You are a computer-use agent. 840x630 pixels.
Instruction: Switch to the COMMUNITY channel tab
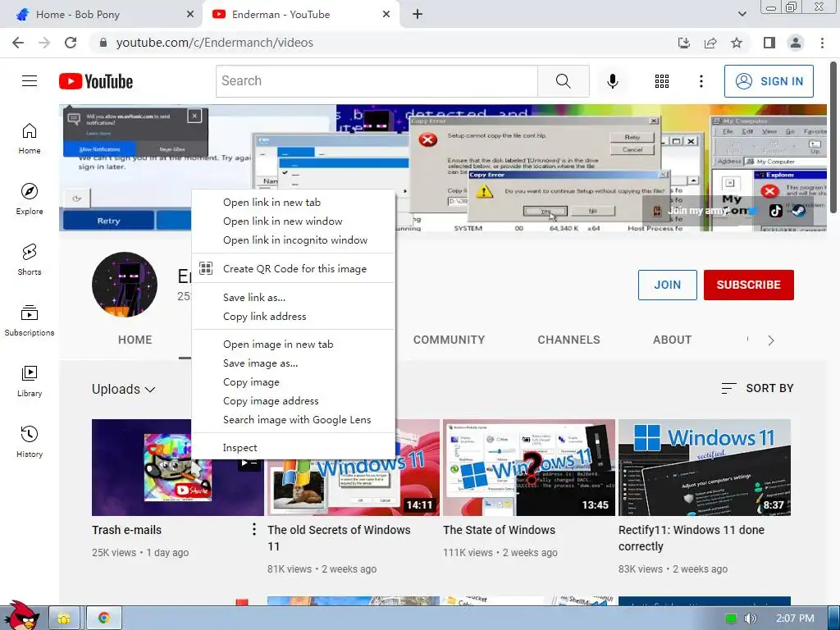tap(449, 340)
